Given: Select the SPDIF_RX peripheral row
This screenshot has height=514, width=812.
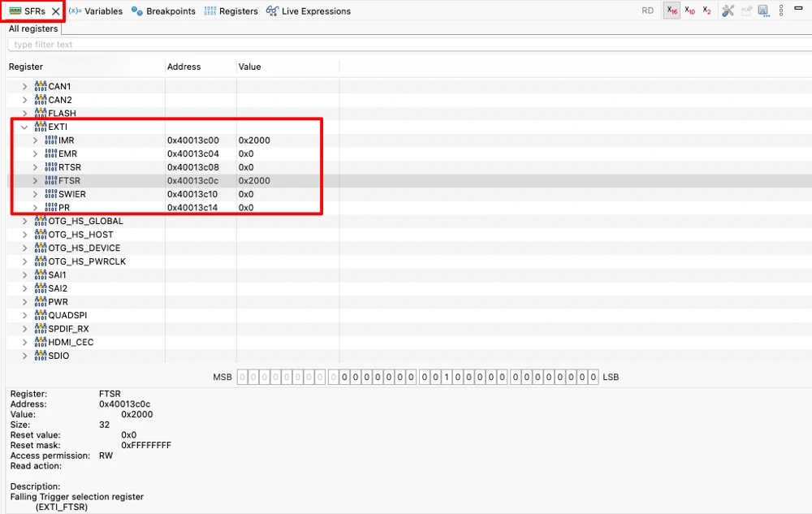Looking at the screenshot, I should pos(68,329).
